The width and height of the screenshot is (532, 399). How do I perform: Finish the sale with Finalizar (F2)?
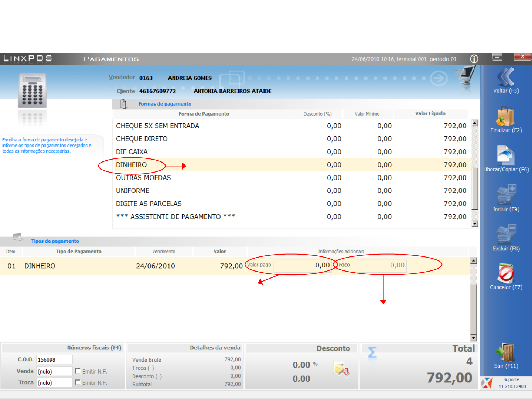click(x=506, y=117)
